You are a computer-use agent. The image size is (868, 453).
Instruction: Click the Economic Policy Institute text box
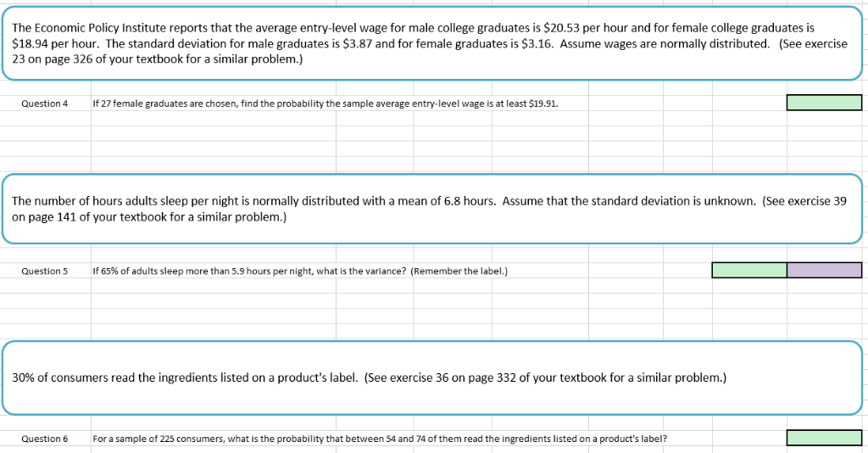(431, 43)
